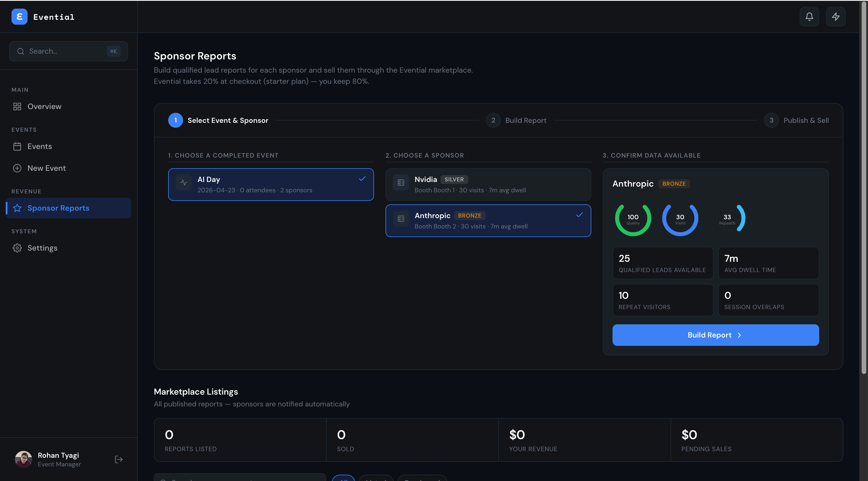The image size is (868, 481).
Task: Click the BRONZE badge next to Anthropic heading
Action: click(x=674, y=184)
